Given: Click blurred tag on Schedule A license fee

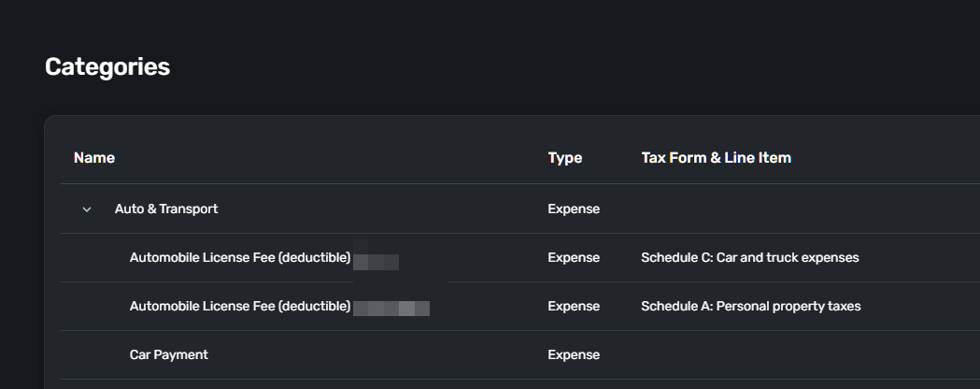Looking at the screenshot, I should point(391,308).
